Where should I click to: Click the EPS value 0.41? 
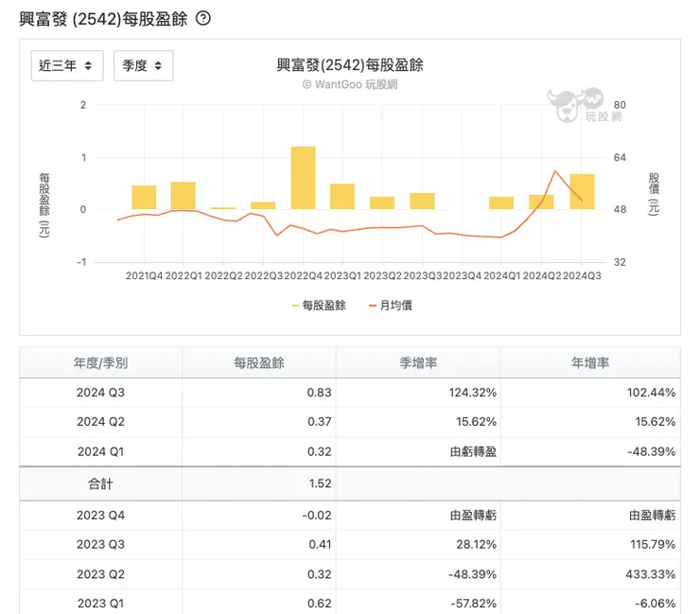coord(320,544)
